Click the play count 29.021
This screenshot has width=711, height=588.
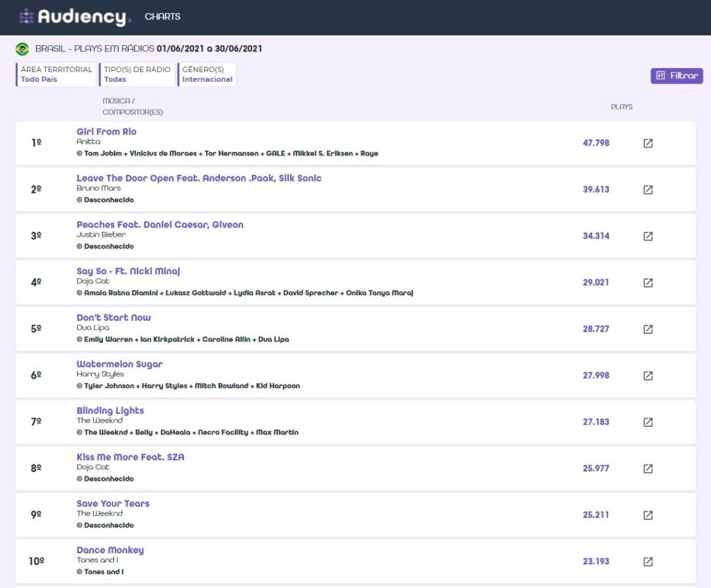(x=596, y=283)
